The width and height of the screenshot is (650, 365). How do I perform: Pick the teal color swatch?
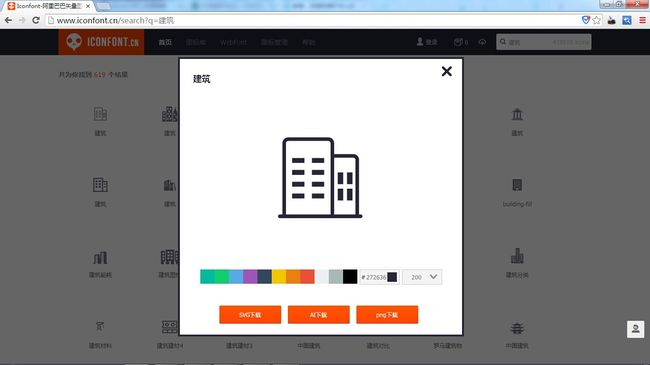[x=207, y=277]
